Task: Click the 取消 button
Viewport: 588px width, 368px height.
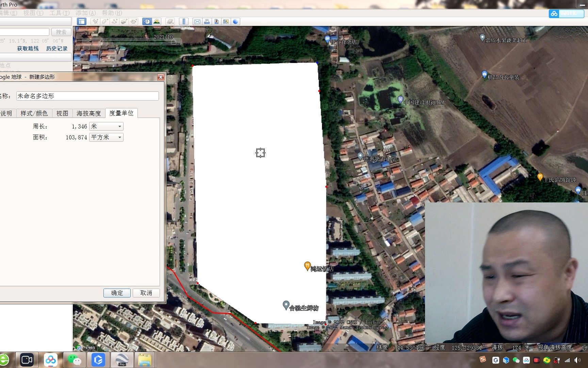Action: (x=146, y=293)
